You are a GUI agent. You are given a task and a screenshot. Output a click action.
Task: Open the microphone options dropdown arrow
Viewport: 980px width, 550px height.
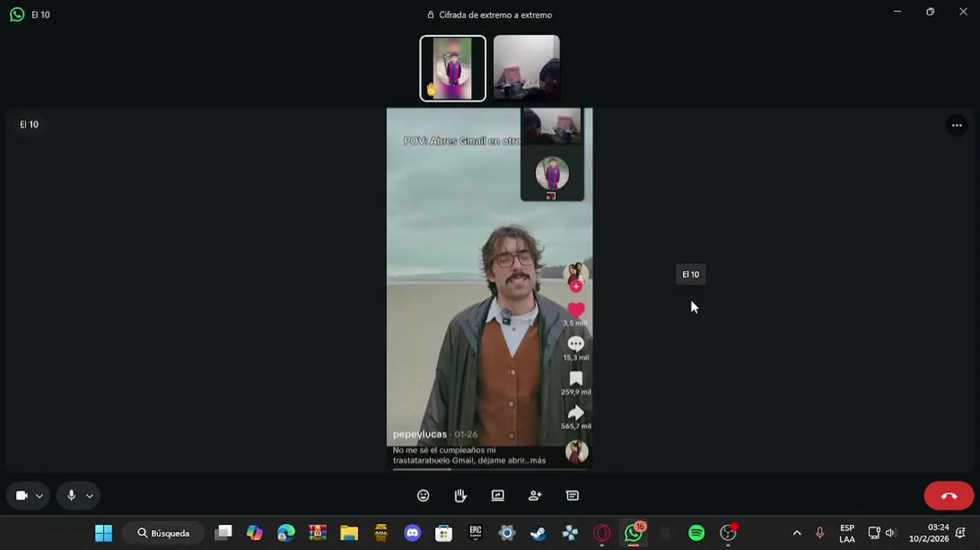click(89, 496)
